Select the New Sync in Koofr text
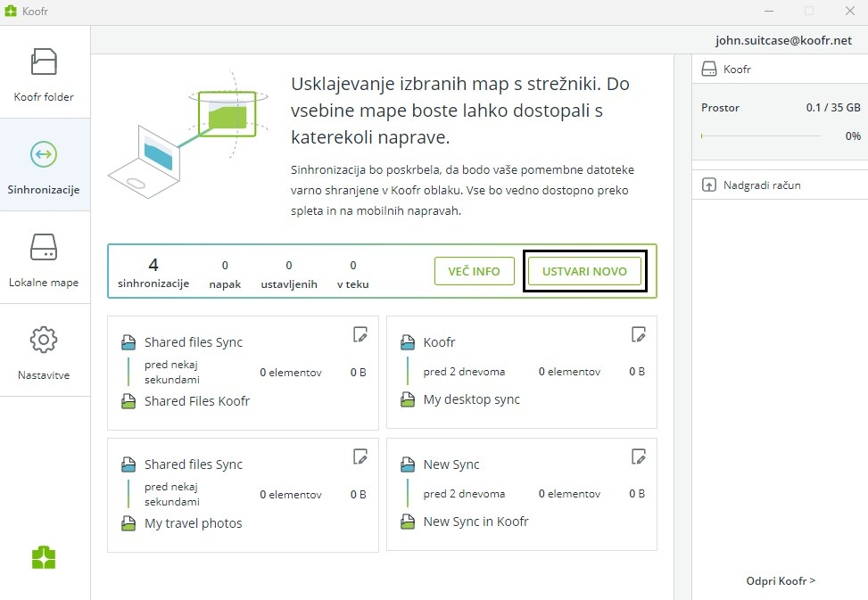Viewport: 868px width, 600px height. click(476, 522)
